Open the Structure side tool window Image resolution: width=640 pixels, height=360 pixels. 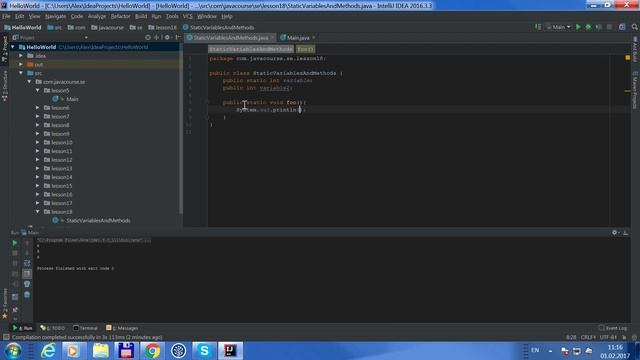4,86
